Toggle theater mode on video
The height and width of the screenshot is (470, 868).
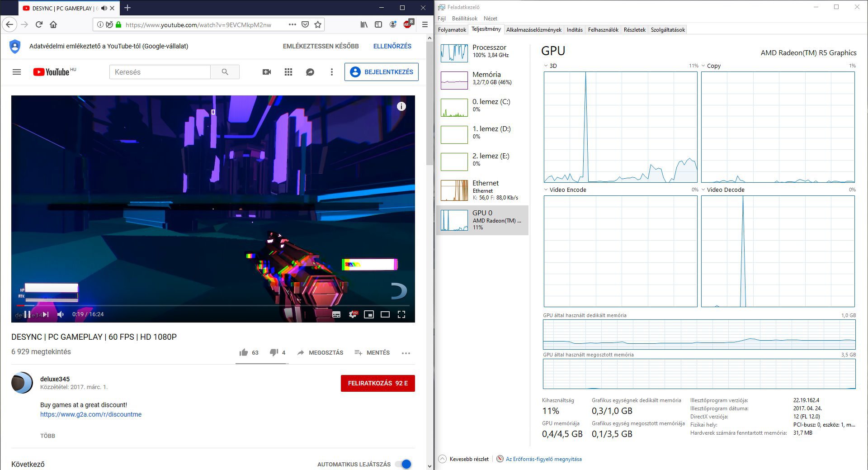pos(385,314)
